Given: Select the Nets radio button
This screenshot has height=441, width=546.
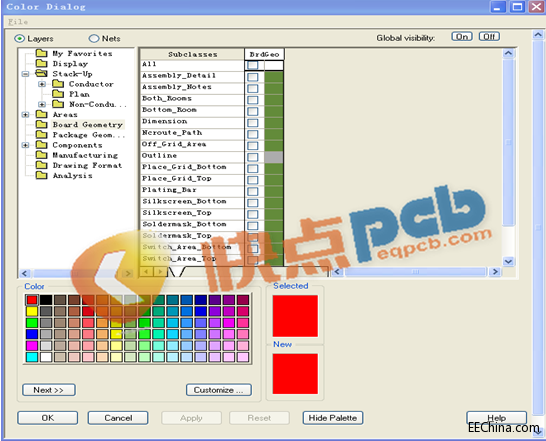Looking at the screenshot, I should [94, 38].
